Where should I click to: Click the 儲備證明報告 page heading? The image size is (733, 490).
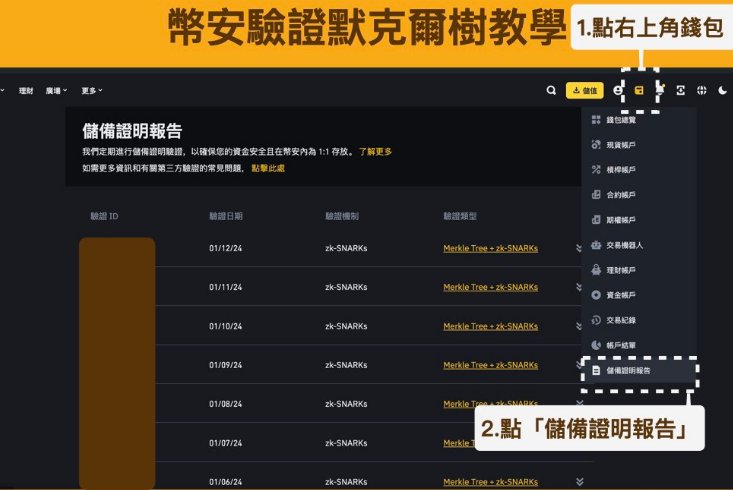(132, 131)
